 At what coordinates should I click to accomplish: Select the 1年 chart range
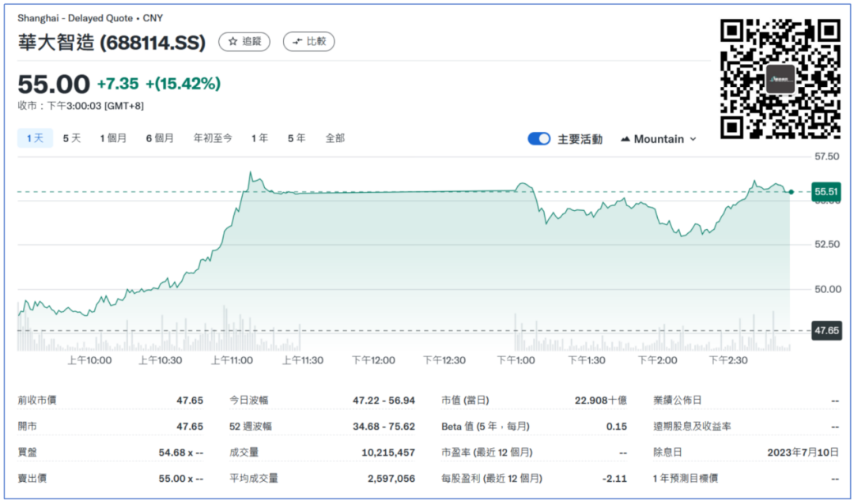[259, 138]
